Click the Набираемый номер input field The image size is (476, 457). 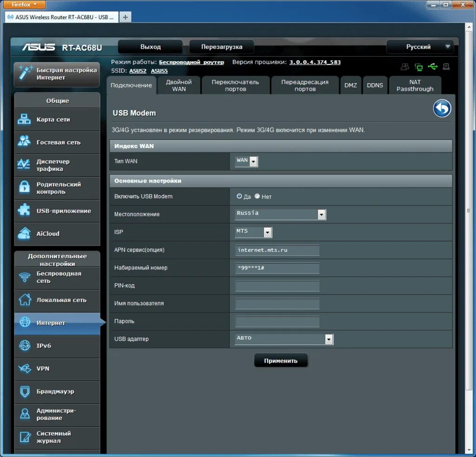click(277, 268)
